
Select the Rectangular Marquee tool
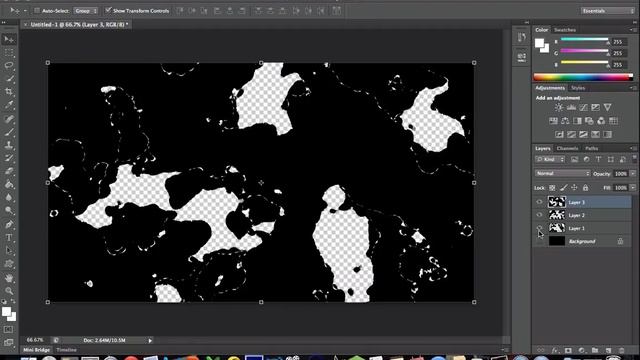coord(9,53)
